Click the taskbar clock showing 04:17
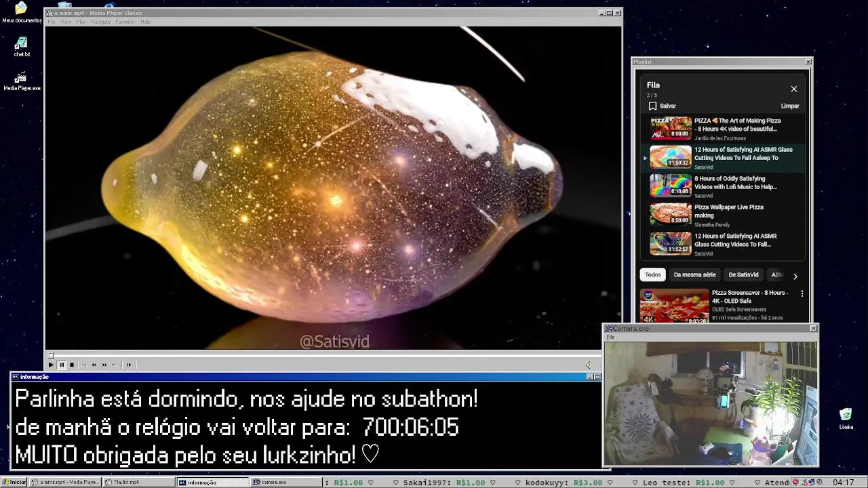The image size is (868, 488). point(843,483)
